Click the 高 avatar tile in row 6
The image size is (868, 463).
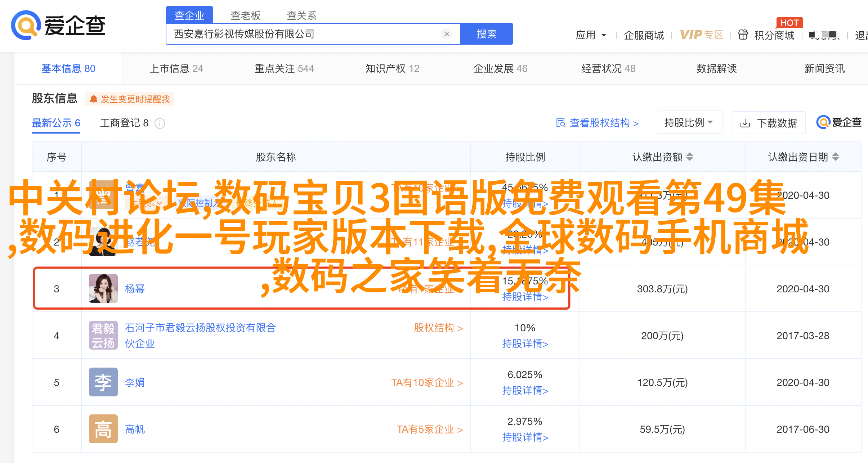coord(103,429)
